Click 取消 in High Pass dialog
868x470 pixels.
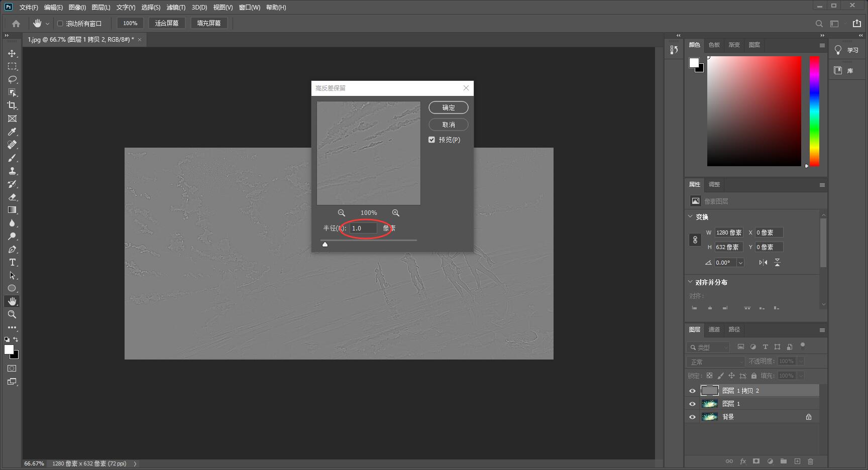click(x=449, y=125)
